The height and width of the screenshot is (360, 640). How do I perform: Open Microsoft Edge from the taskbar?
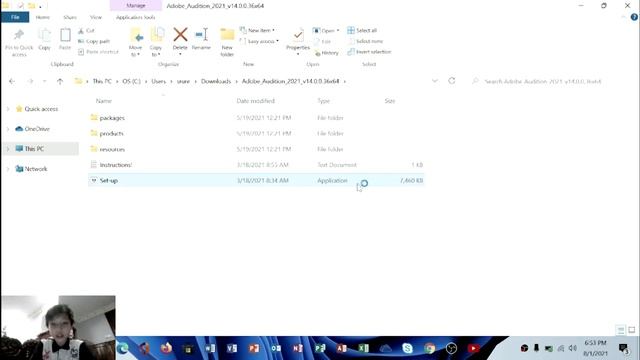[122, 348]
